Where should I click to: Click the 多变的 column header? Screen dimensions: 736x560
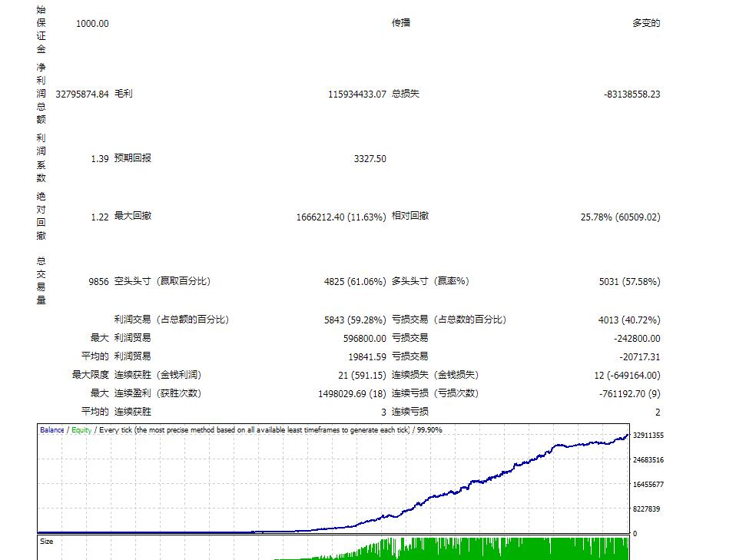(646, 23)
